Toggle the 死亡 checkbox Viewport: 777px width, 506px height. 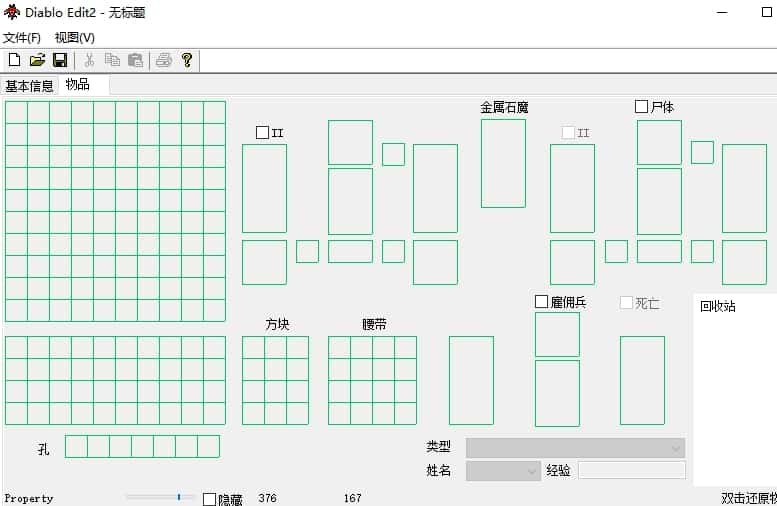point(626,302)
